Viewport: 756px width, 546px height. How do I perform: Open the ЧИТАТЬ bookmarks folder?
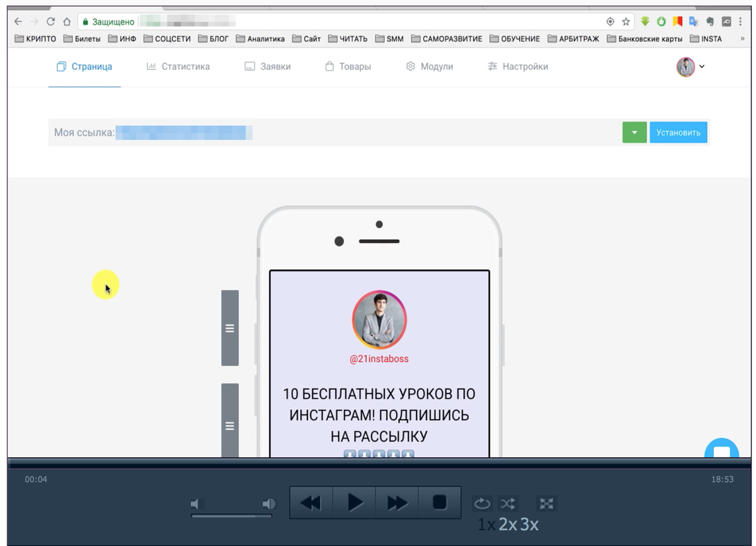[x=348, y=38]
